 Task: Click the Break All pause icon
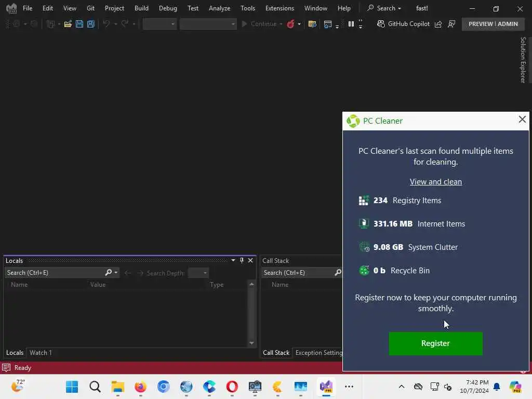click(x=351, y=24)
